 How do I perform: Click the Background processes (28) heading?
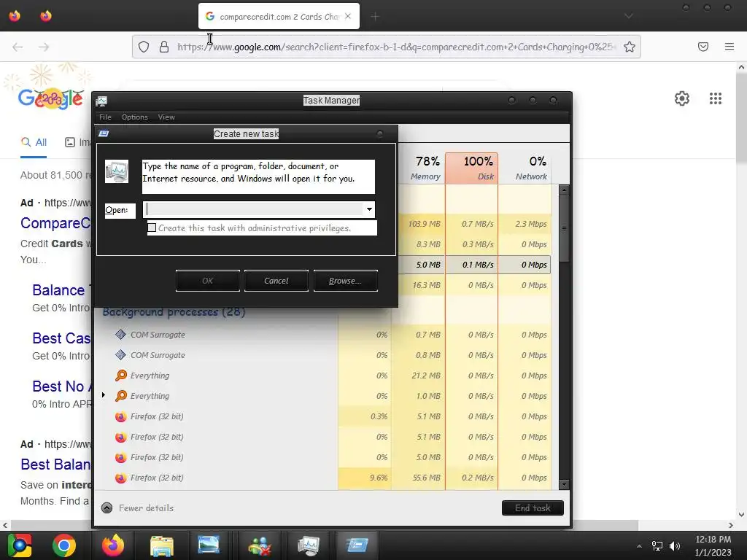174,312
